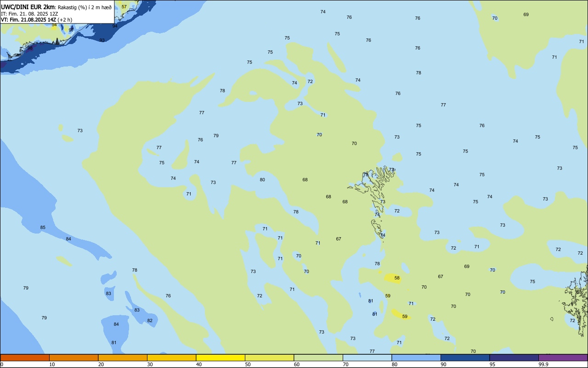Click the dark orange 0–10 legend swatch

(x=25, y=357)
